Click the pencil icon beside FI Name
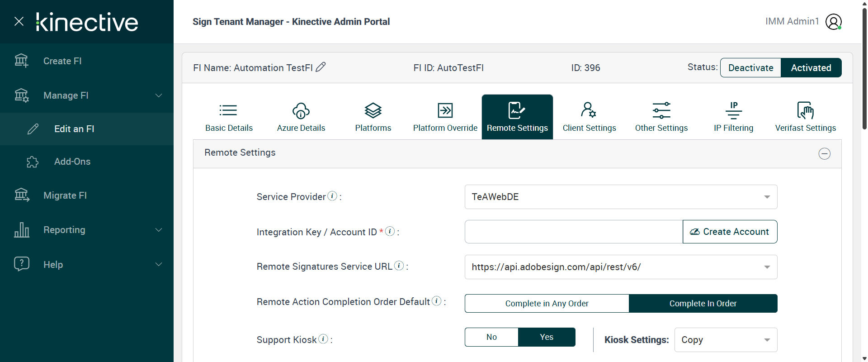 click(321, 67)
